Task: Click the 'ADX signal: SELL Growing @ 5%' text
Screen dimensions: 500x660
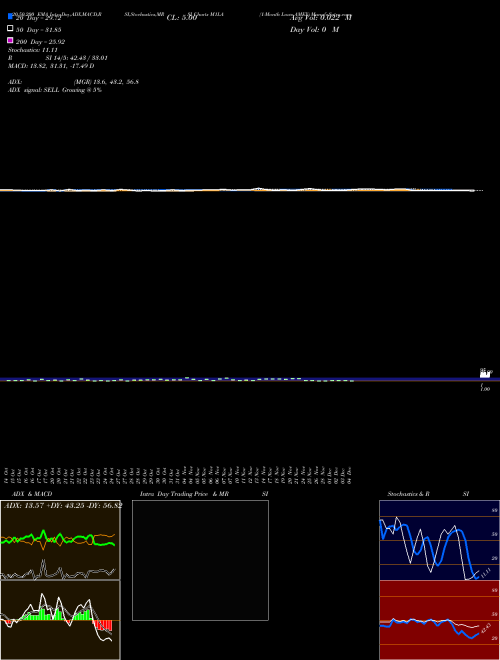Action: coord(55,90)
